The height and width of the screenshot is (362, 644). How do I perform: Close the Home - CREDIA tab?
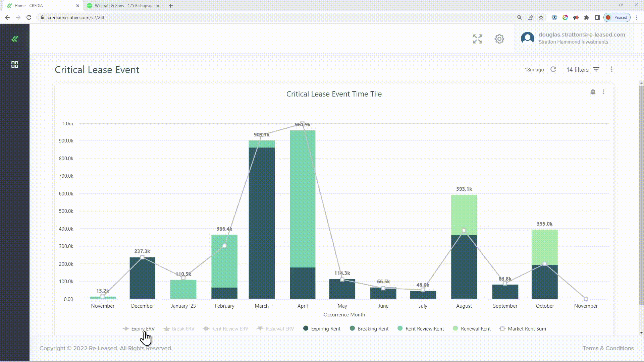coord(77,6)
